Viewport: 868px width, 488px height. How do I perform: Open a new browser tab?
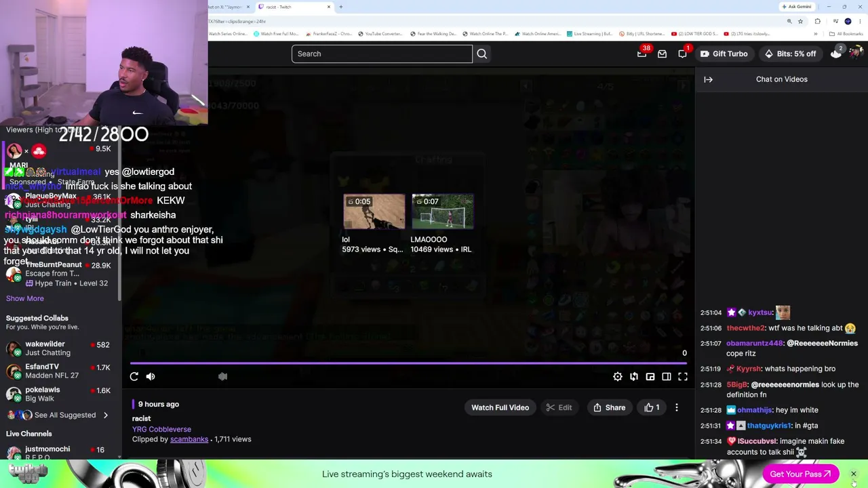tap(341, 7)
